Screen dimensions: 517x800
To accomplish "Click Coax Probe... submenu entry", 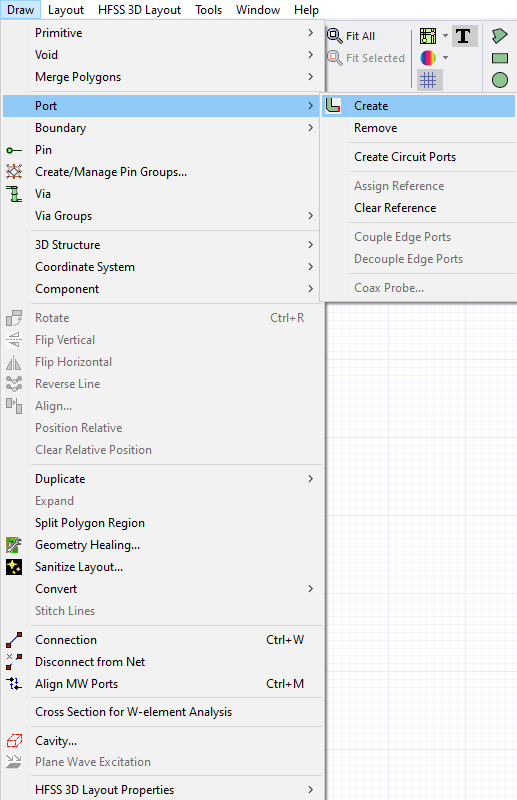I will click(x=418, y=288).
